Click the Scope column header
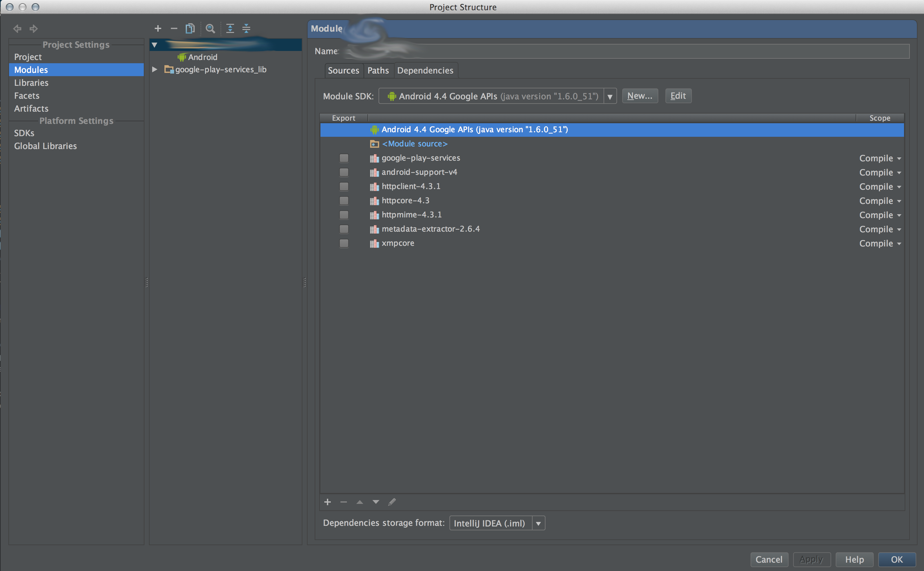924x571 pixels. [x=880, y=118]
